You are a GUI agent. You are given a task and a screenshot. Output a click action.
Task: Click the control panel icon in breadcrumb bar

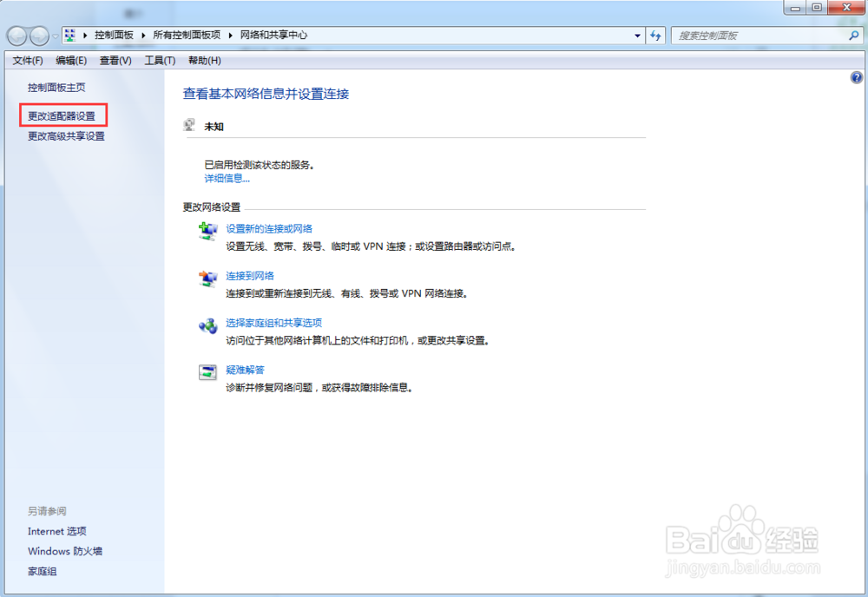[x=69, y=35]
